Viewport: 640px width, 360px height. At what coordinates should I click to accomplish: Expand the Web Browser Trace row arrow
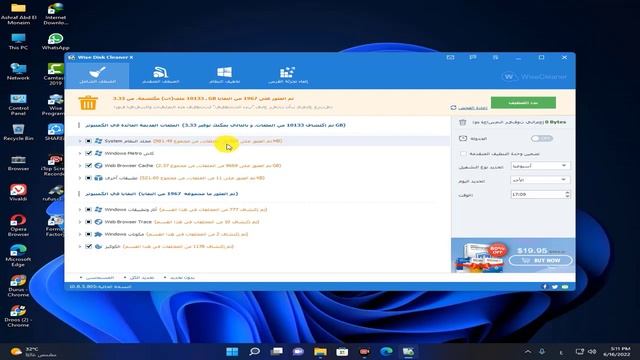pos(80,222)
